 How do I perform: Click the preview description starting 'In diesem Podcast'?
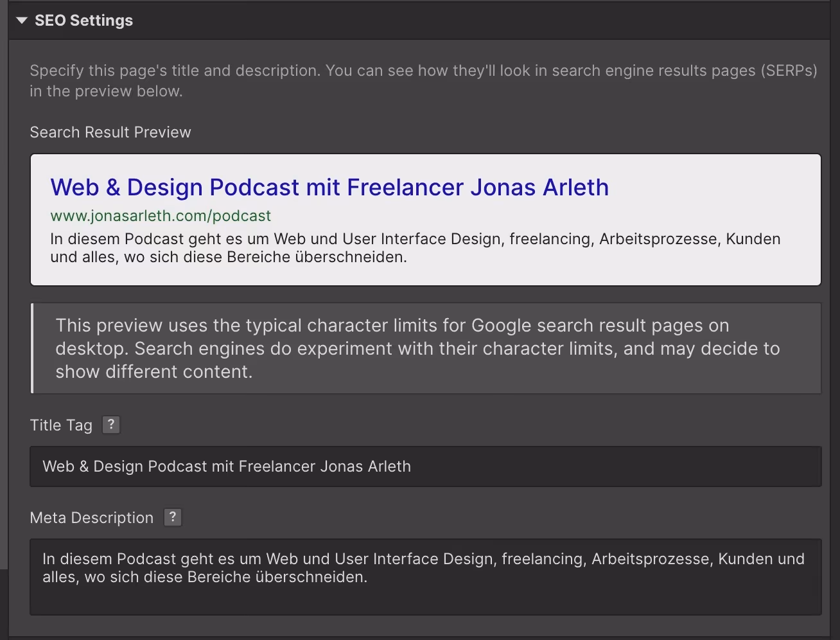pos(416,248)
